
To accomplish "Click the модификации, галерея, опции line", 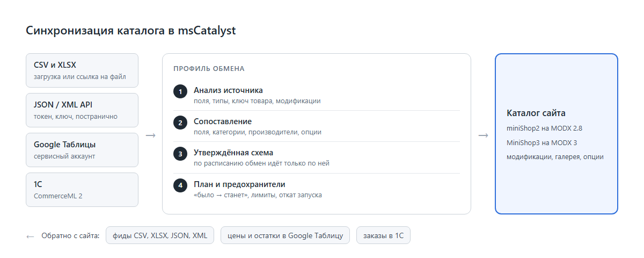I will coord(555,157).
